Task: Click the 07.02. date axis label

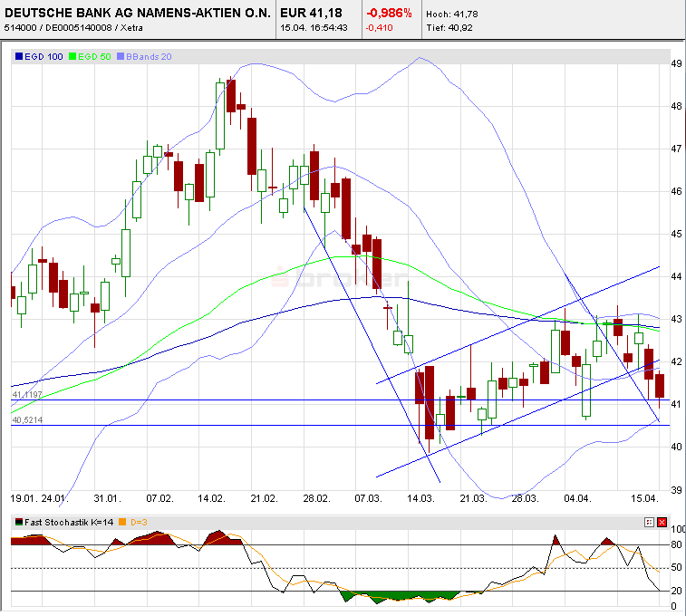Action: (159, 498)
